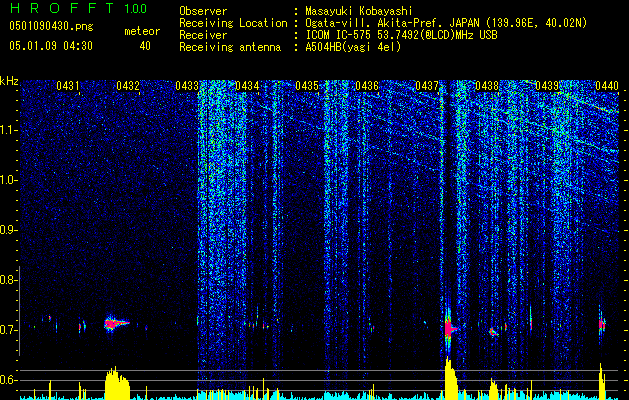629x400 pixels.
Task: Click the 0.8 kHz axis label
Action: 8,280
